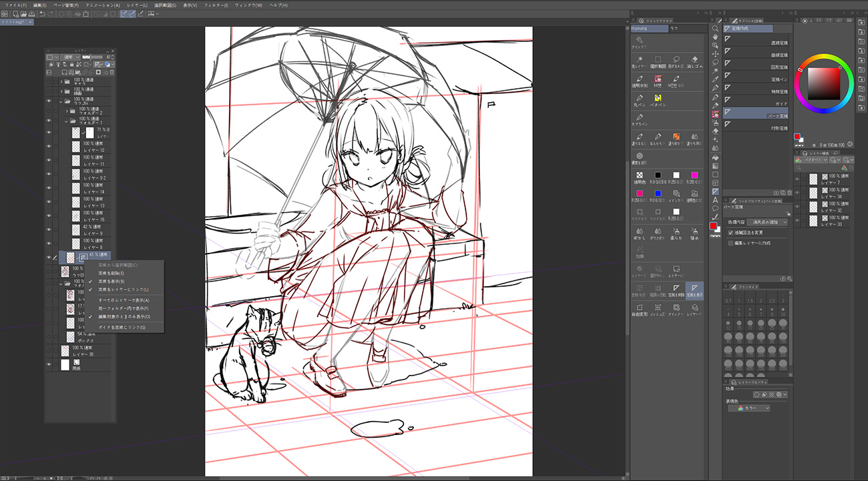Screen dimensions: 868x481
Task: Select the text tool
Action: click(x=715, y=200)
